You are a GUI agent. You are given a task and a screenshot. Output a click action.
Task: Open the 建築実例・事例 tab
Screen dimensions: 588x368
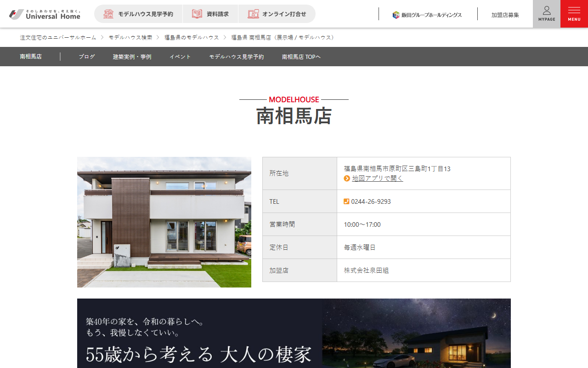(132, 57)
